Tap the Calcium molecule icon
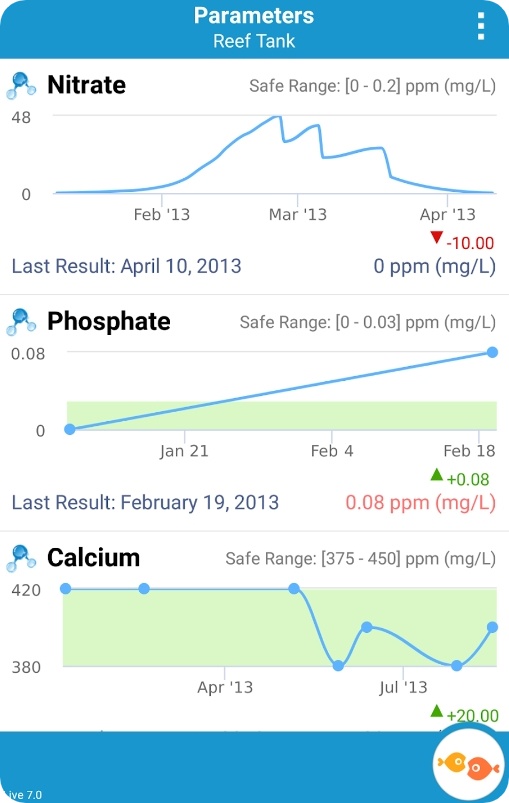Screen dimensions: 509x803 (x=21, y=558)
